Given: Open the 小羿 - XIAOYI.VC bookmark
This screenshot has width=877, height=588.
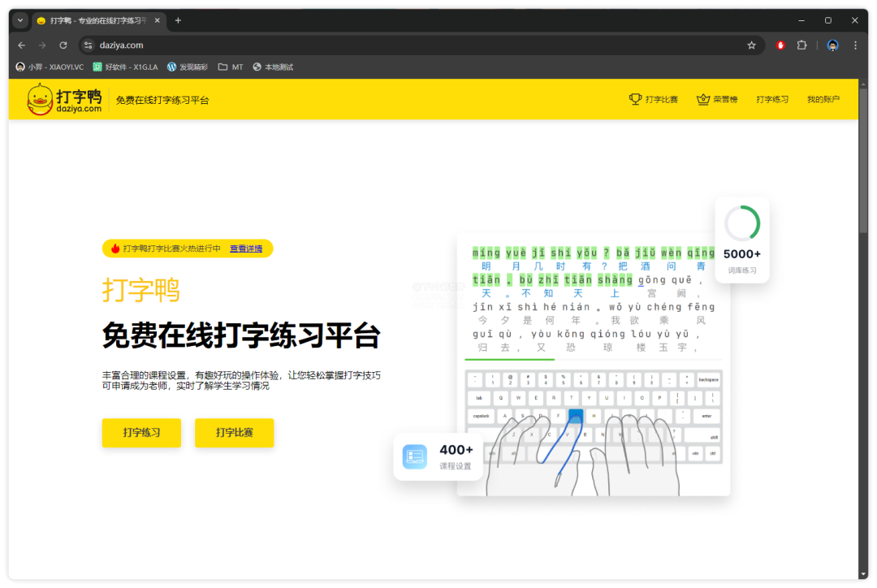Looking at the screenshot, I should click(50, 67).
